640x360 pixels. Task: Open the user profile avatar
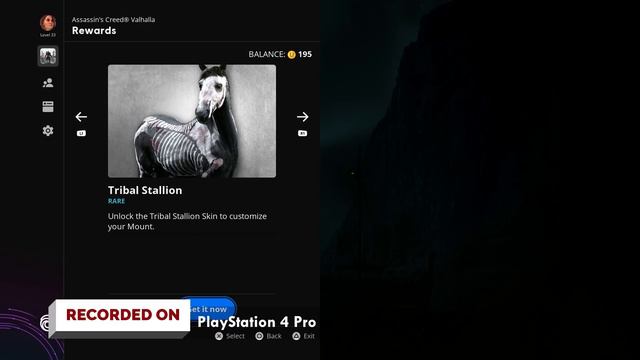coord(48,23)
